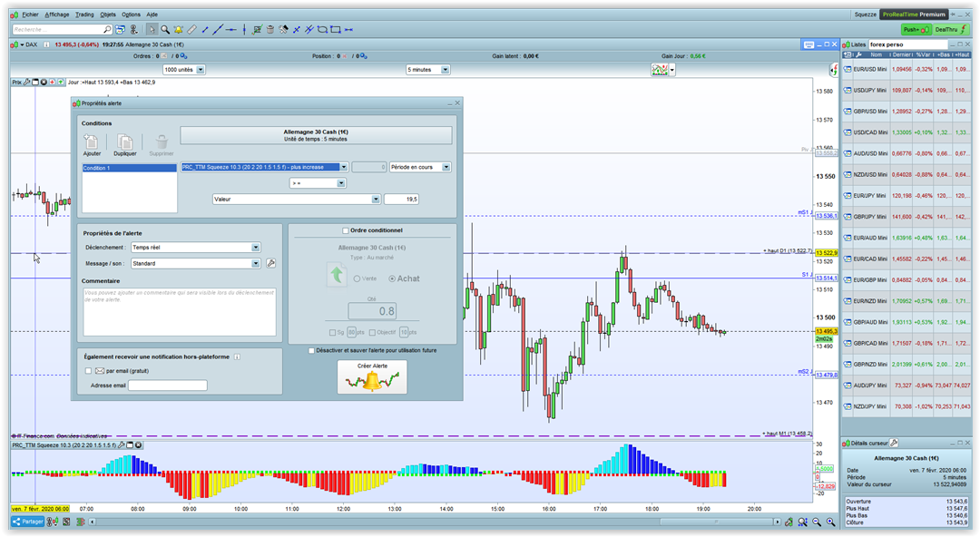Check Désactiver et sauver l'alerte option
The width and height of the screenshot is (980, 537).
point(311,351)
